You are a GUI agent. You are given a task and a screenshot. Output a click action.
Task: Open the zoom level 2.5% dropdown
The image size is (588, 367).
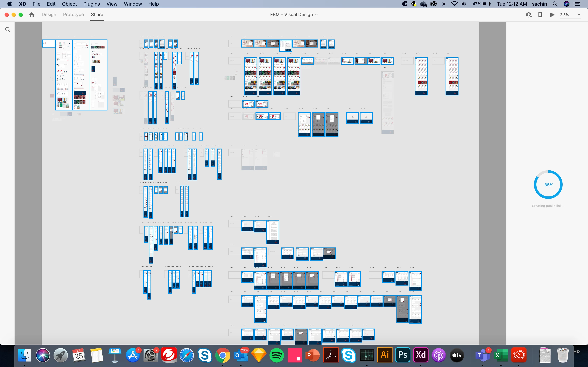(x=564, y=15)
